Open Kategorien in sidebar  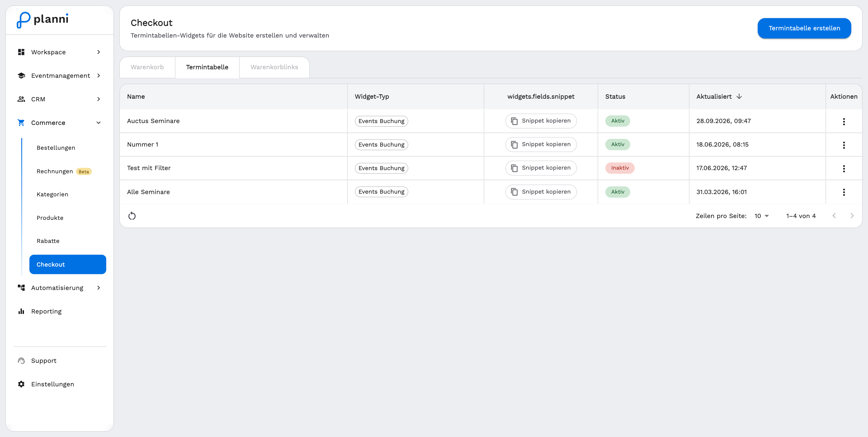point(68,194)
